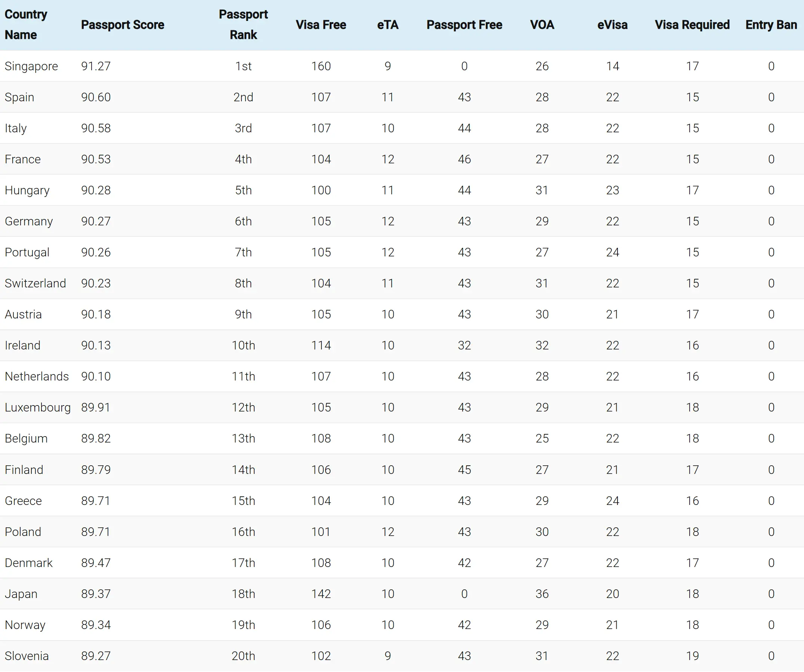Select the VOA column header
The width and height of the screenshot is (804, 672).
542,25
